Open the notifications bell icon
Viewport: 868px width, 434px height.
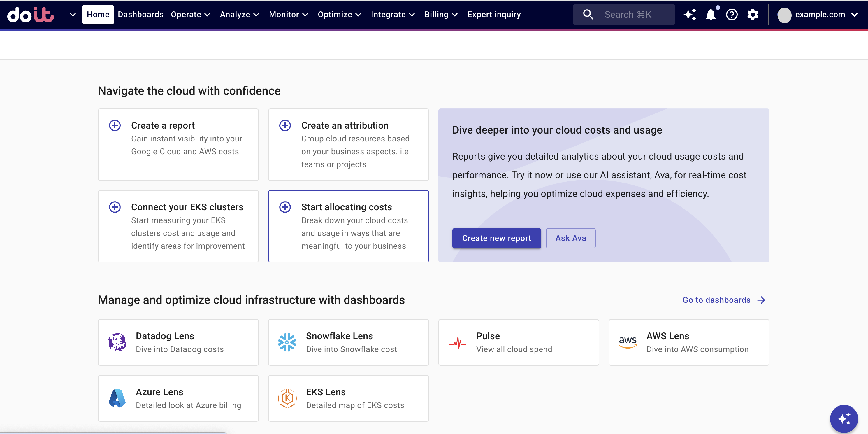711,15
